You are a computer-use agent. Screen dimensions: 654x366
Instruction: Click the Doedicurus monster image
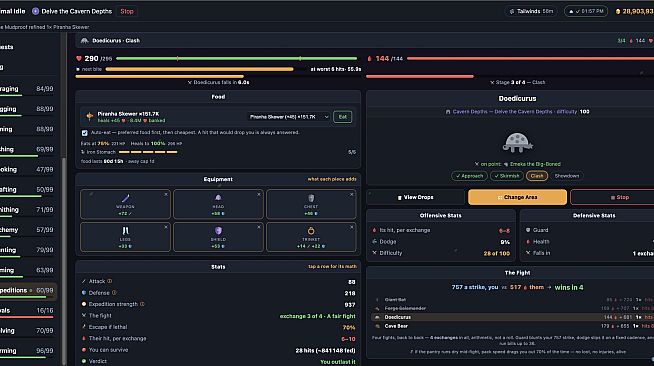click(517, 143)
